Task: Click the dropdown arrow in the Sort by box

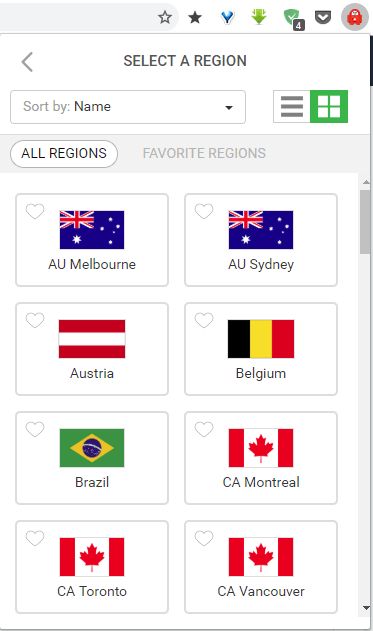Action: click(229, 107)
